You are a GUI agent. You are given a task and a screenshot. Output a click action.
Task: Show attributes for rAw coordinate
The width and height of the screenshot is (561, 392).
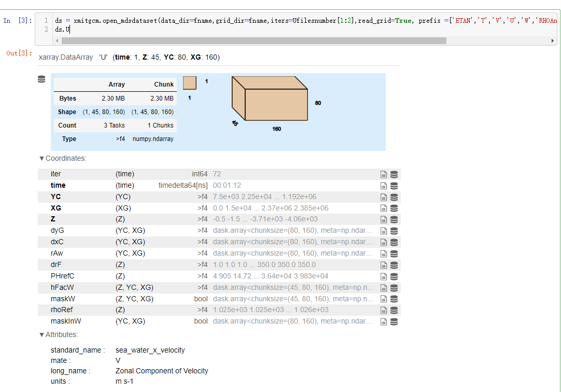tap(384, 254)
